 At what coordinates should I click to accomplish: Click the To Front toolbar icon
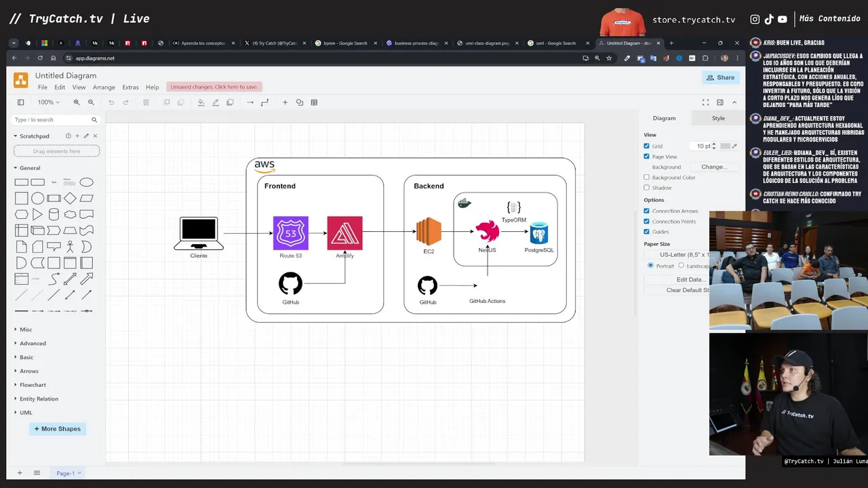167,102
